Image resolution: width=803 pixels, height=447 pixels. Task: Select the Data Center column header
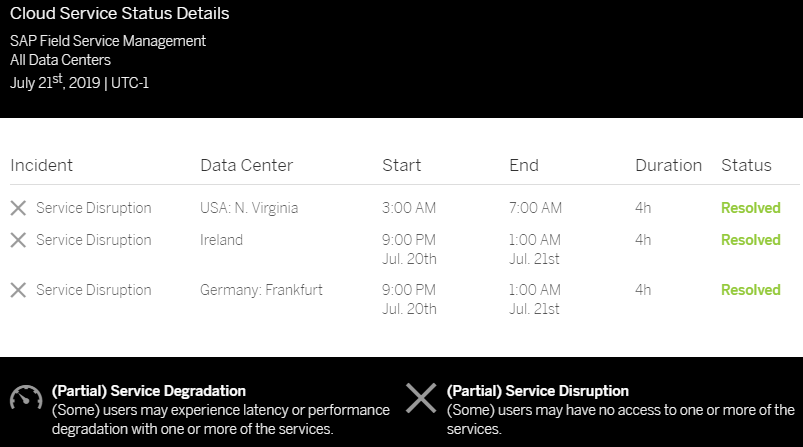(246, 165)
